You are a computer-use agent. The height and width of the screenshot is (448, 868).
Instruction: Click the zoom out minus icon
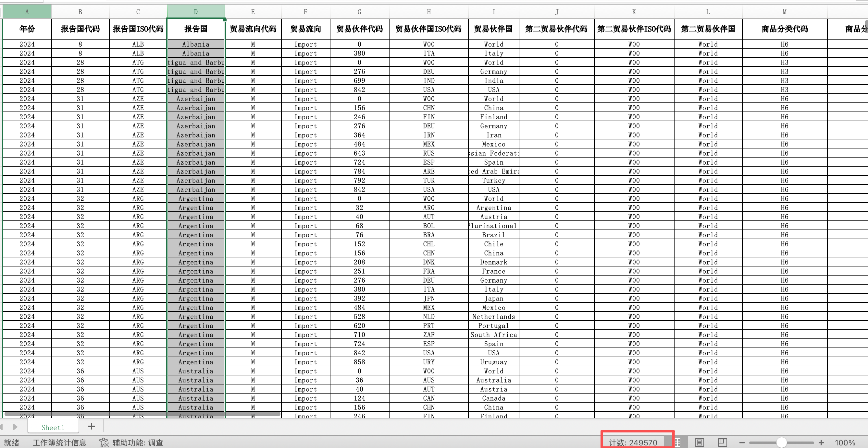tap(742, 442)
